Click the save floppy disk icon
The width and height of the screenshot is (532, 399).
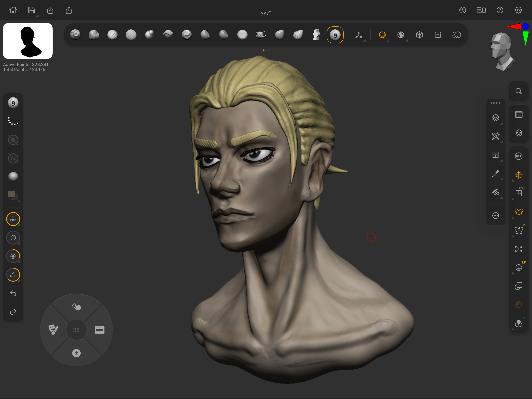pyautogui.click(x=32, y=10)
